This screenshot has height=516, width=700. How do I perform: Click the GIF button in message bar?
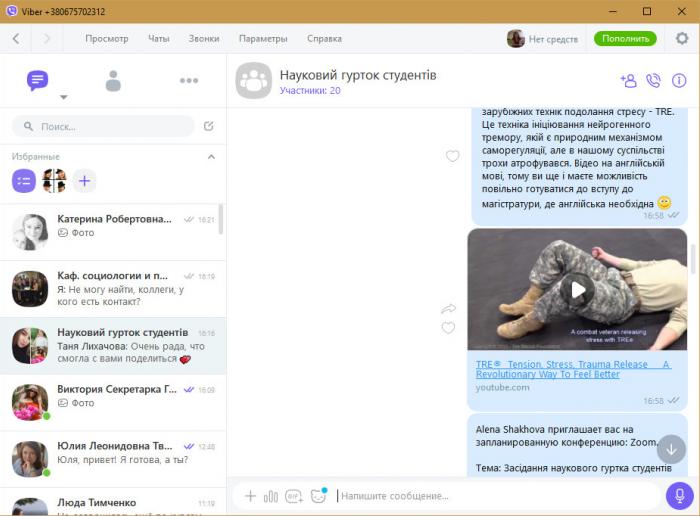(x=294, y=496)
